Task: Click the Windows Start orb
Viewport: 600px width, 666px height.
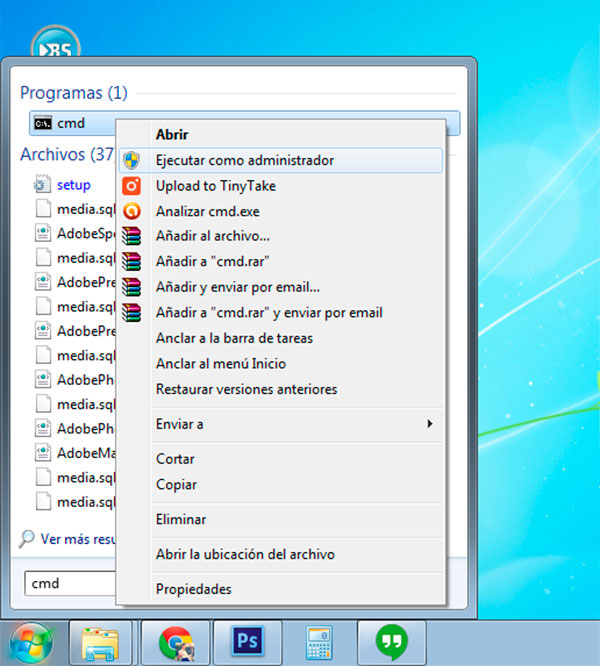Action: point(31,642)
